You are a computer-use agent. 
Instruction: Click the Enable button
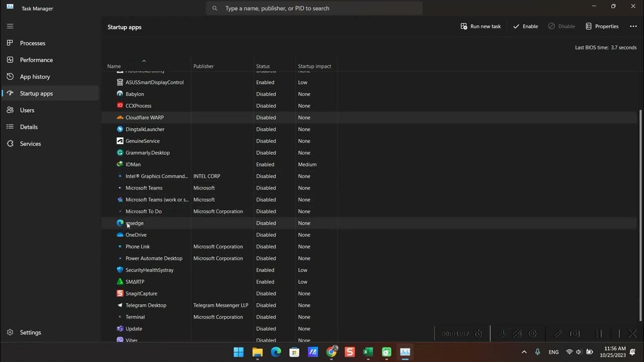click(525, 26)
